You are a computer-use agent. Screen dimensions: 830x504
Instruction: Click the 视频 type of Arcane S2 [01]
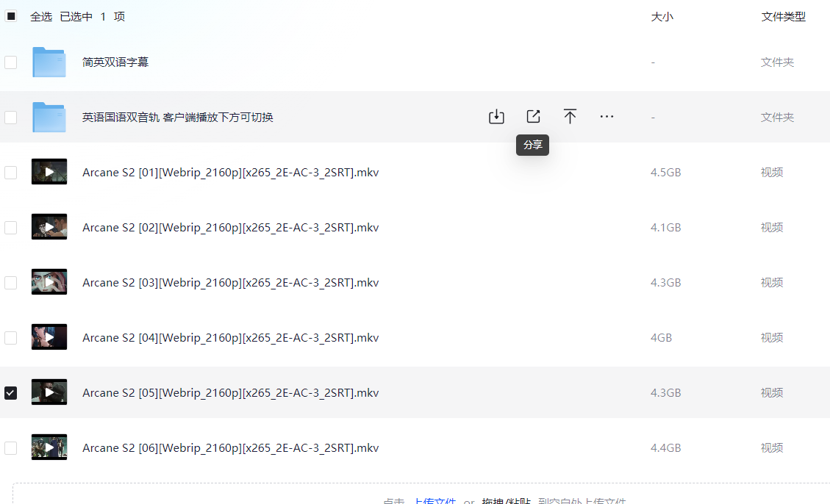772,173
